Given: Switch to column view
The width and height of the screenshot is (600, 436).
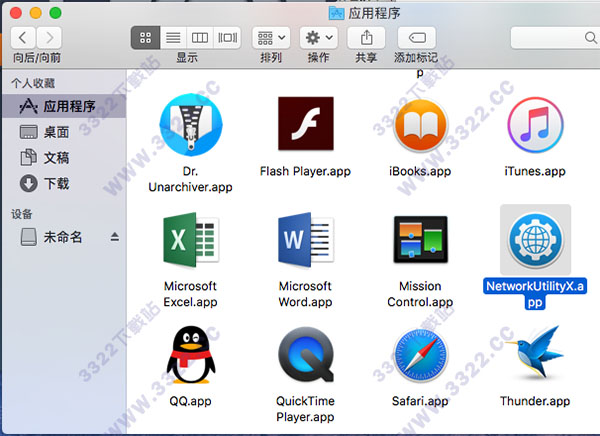Looking at the screenshot, I should (200, 38).
